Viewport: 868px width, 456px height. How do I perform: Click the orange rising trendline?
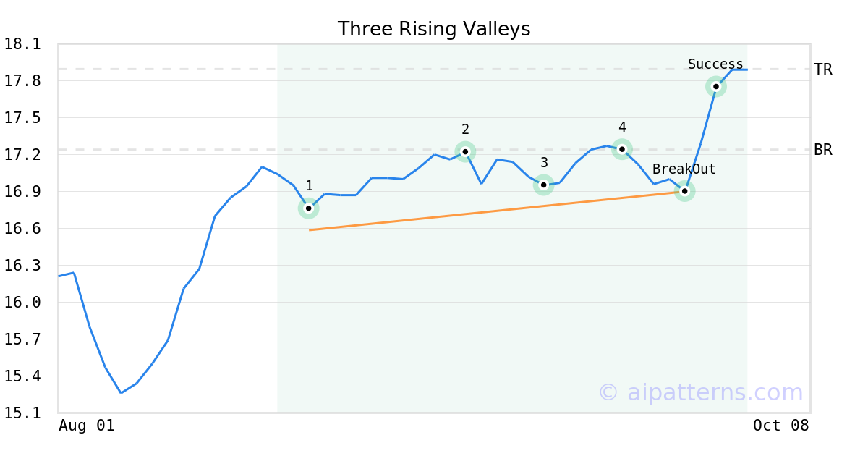pos(492,211)
